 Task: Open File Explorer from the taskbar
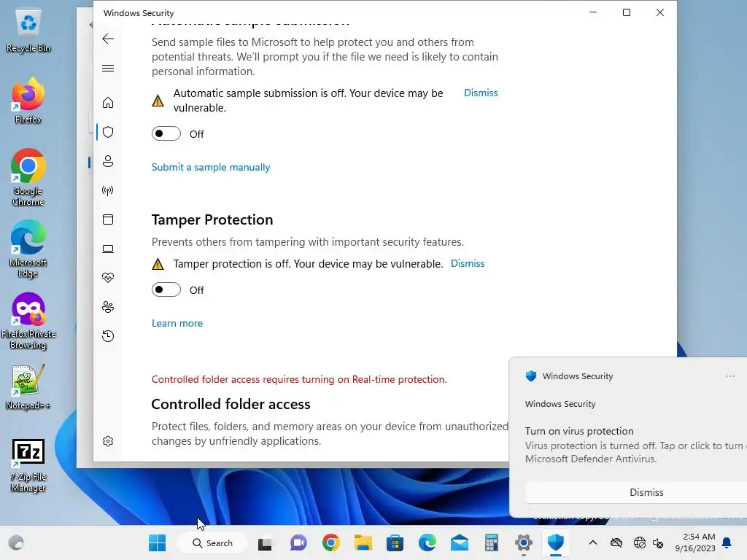(x=363, y=542)
